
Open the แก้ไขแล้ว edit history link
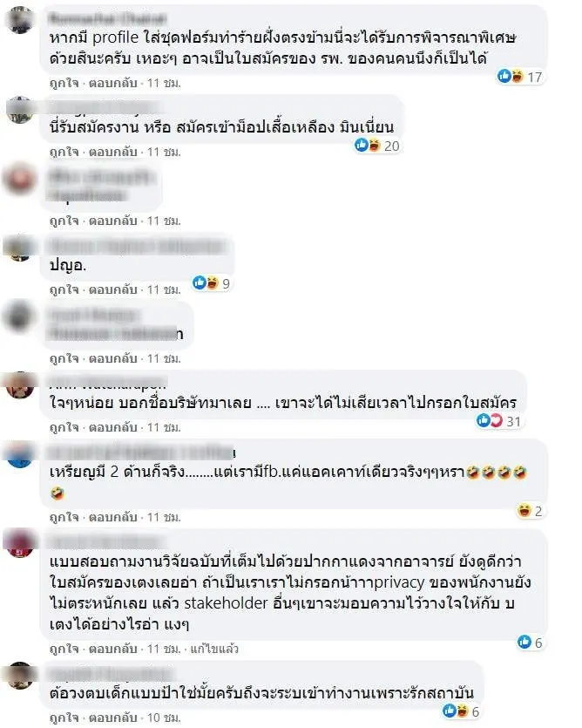coord(214,649)
